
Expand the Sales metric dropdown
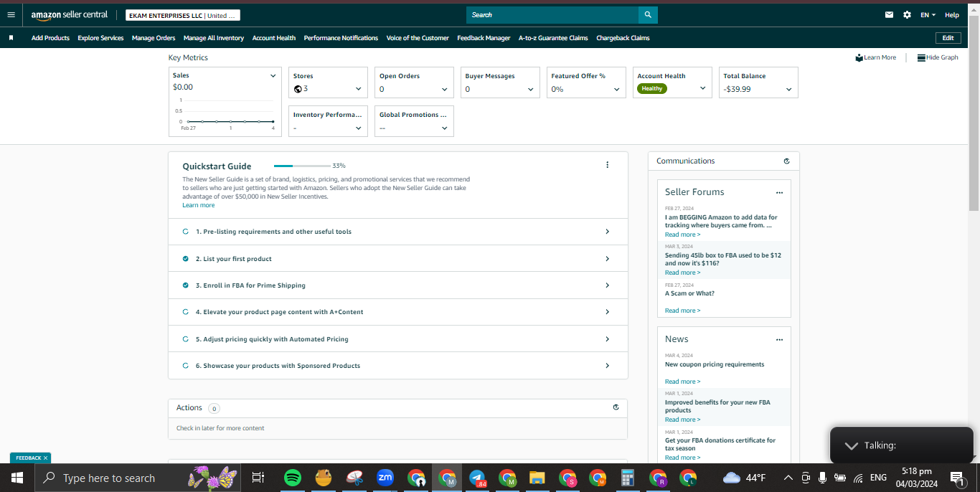point(273,75)
